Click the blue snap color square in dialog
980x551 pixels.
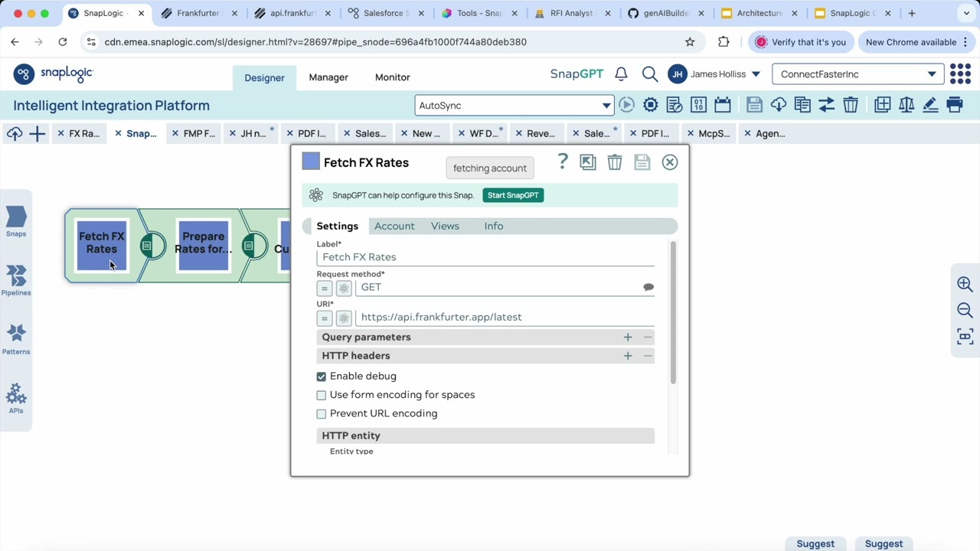(x=310, y=161)
